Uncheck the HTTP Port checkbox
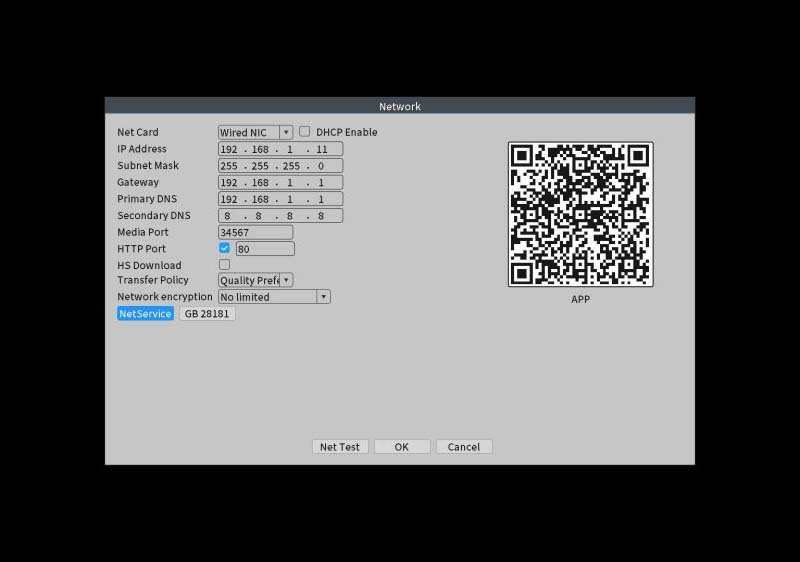800x562 pixels. pos(225,248)
